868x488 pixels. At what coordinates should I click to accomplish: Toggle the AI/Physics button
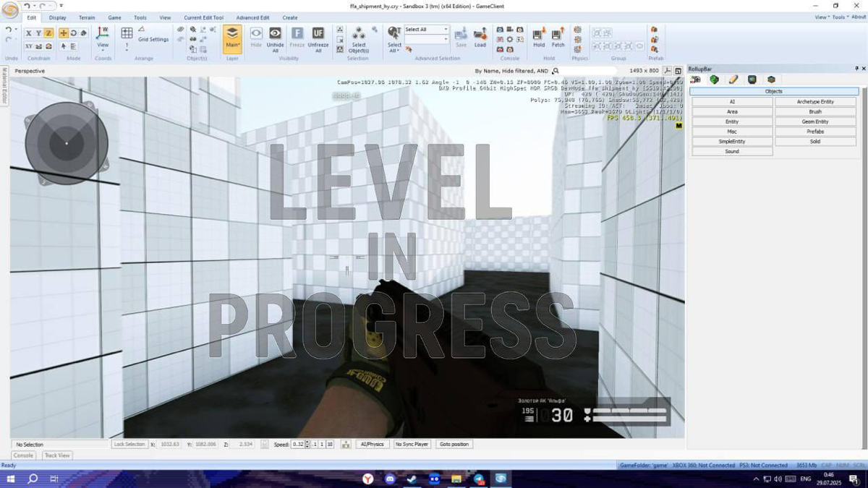click(373, 444)
